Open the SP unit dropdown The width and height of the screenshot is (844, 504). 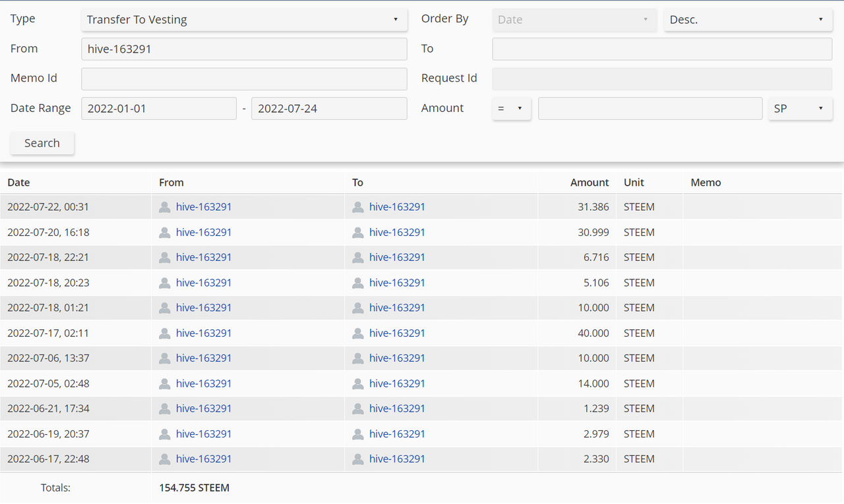click(x=800, y=108)
